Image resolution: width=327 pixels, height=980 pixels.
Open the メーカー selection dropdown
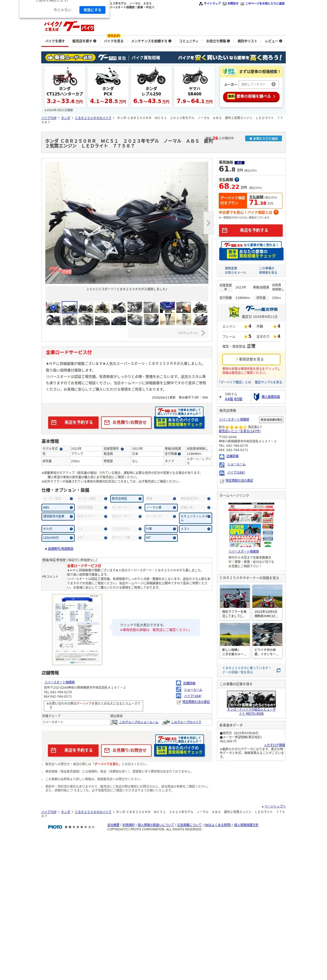click(x=258, y=84)
